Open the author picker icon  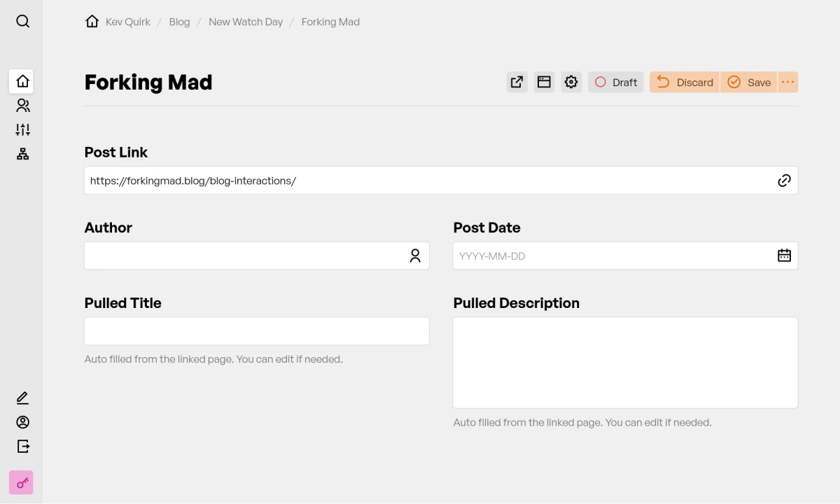415,255
